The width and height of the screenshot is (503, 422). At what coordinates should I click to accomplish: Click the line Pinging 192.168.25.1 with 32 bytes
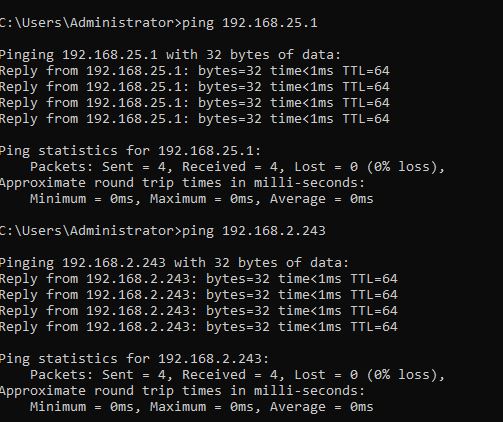[x=170, y=55]
